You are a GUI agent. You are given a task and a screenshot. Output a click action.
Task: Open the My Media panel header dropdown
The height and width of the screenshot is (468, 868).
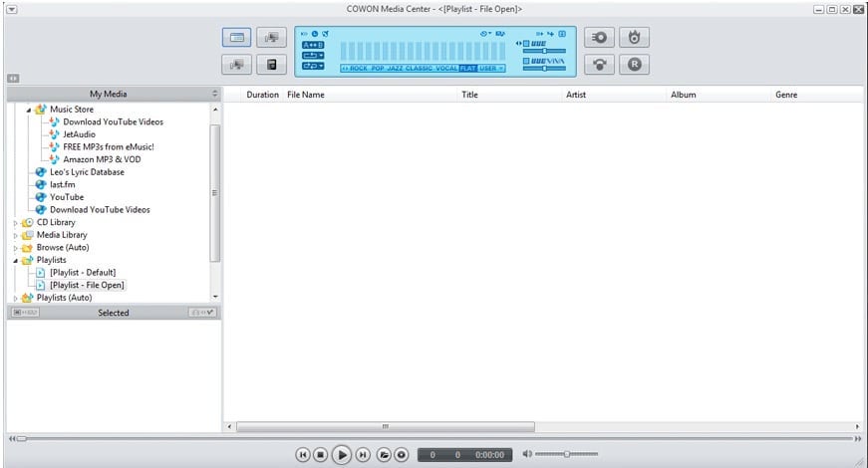215,94
